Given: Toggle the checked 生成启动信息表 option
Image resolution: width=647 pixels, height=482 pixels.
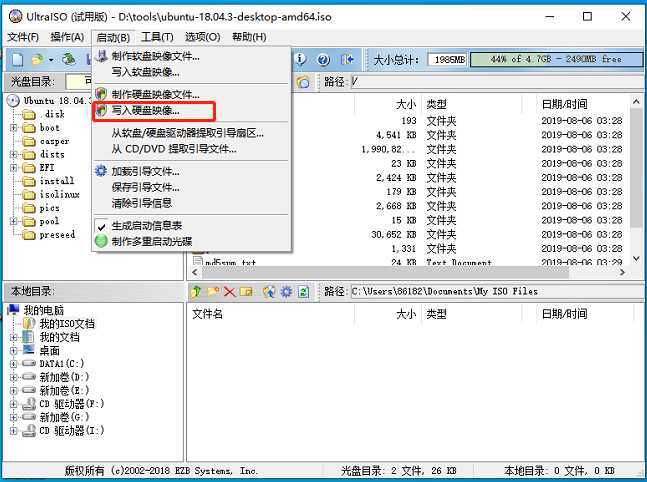Looking at the screenshot, I should pyautogui.click(x=192, y=226).
